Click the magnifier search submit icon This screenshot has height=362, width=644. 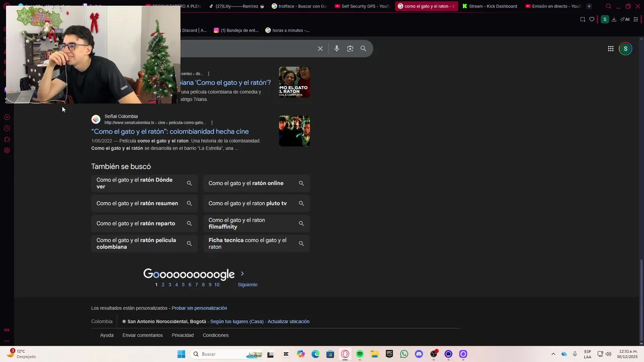[363, 49]
